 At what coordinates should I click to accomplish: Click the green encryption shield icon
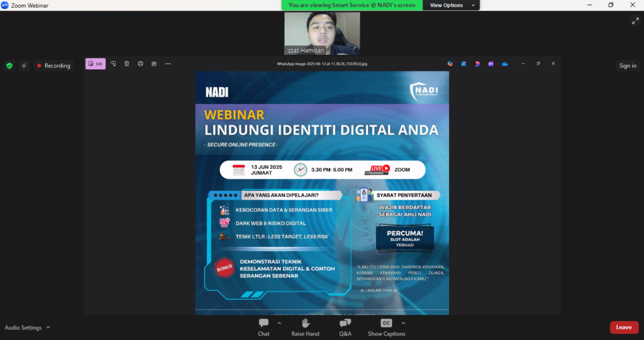pos(9,65)
